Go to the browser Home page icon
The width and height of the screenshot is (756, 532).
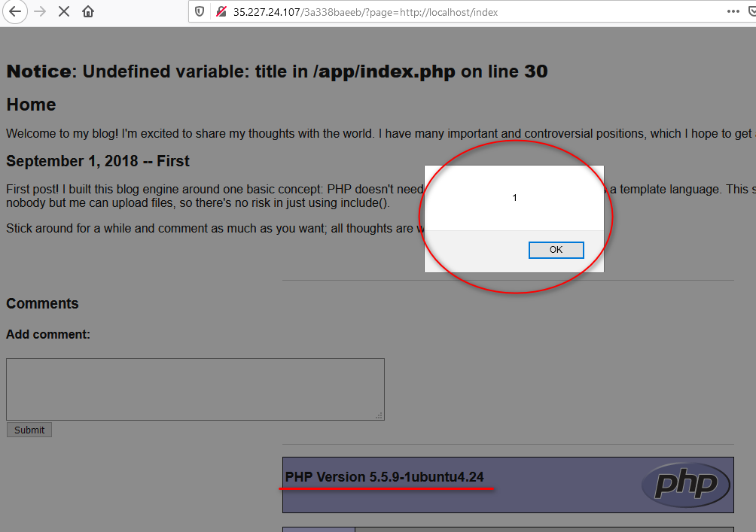pyautogui.click(x=89, y=12)
